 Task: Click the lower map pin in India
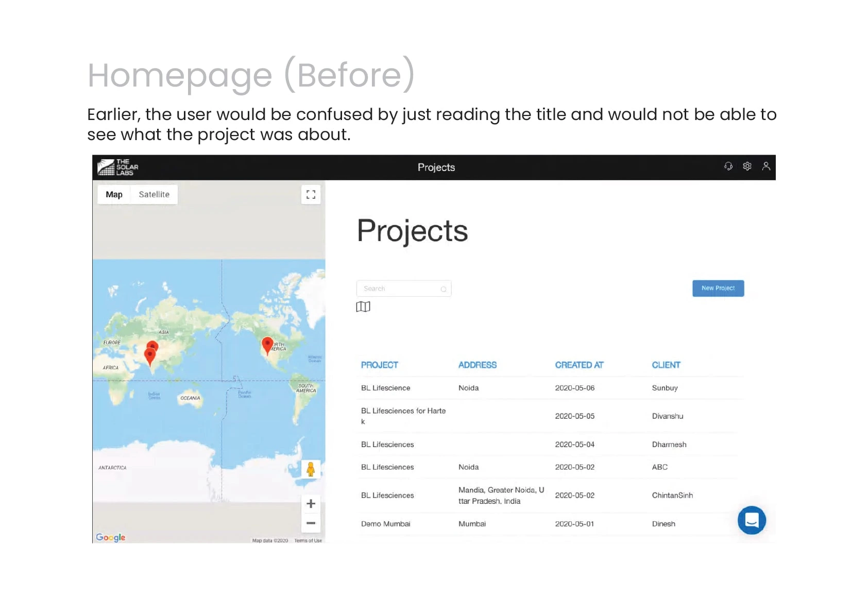(x=150, y=356)
